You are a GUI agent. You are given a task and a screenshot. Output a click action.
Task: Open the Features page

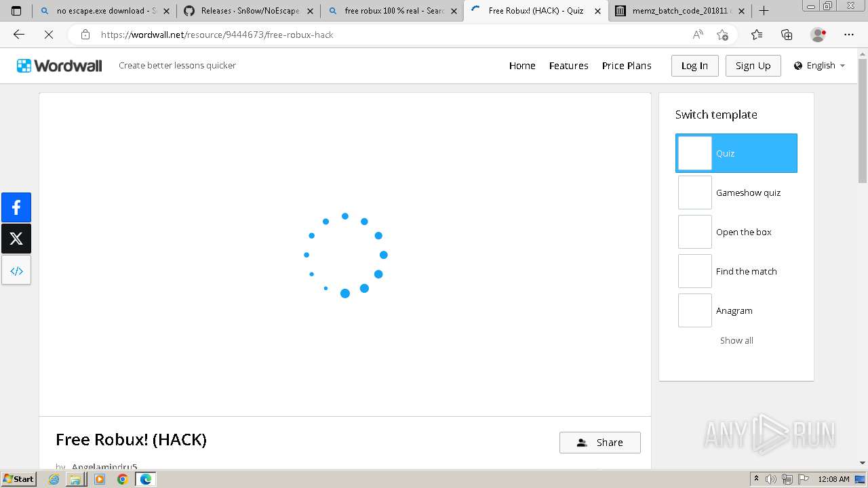click(568, 66)
